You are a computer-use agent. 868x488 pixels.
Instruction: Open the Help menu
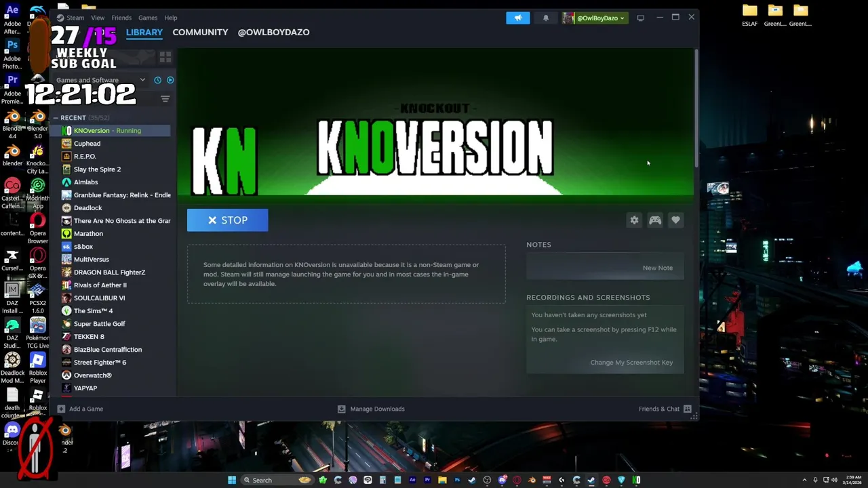[x=171, y=18]
